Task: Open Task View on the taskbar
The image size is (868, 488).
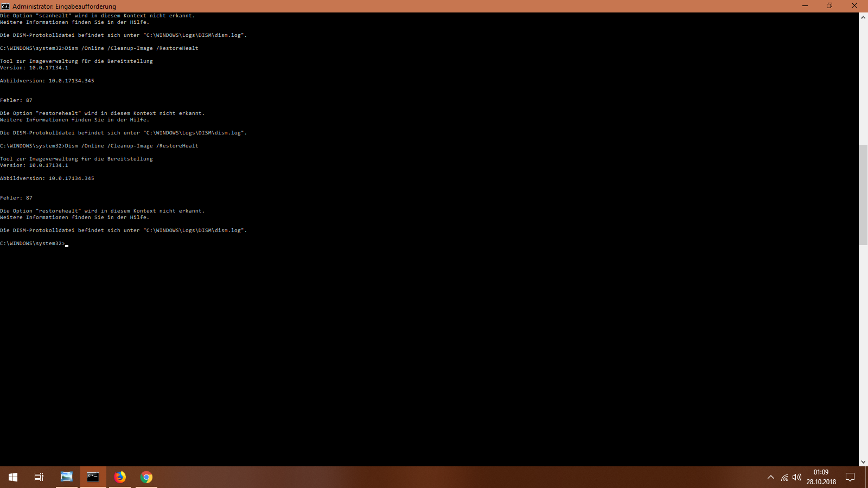Action: click(39, 477)
